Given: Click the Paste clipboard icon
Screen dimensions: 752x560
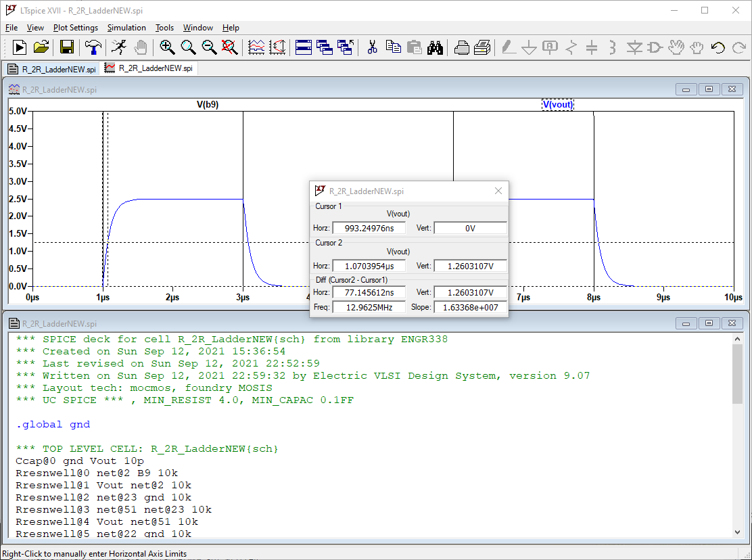Looking at the screenshot, I should [x=415, y=47].
